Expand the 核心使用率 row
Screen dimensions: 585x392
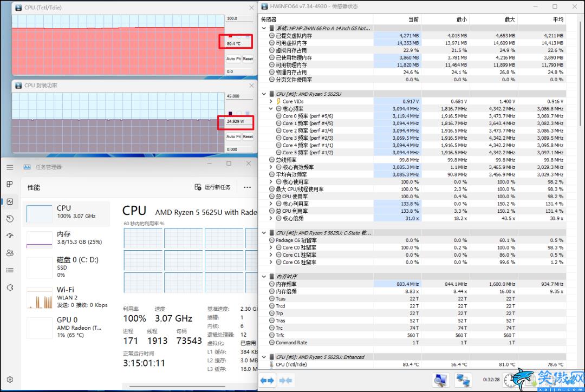(271, 182)
